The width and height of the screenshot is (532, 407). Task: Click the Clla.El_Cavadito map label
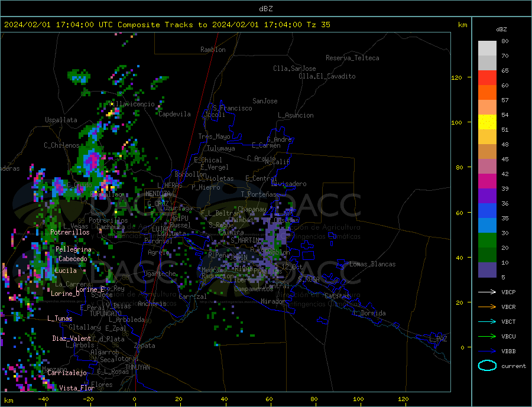327,76
